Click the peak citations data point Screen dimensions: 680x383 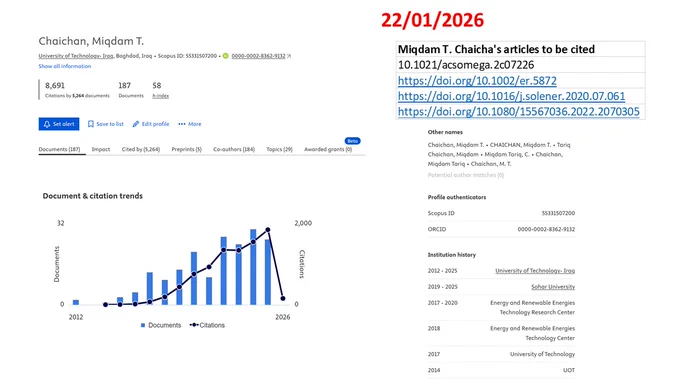(268, 230)
